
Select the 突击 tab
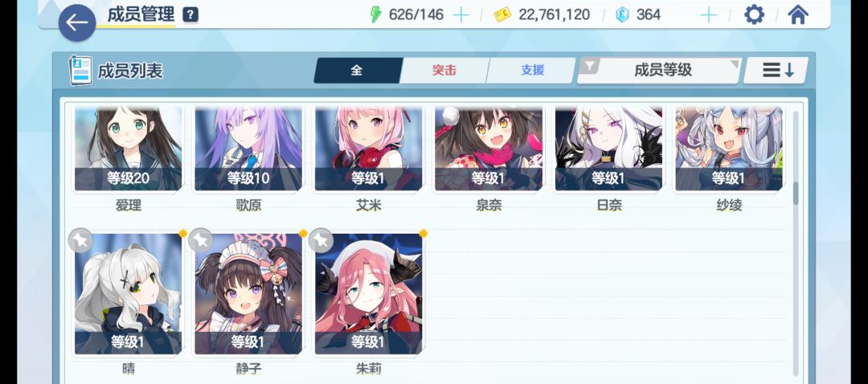(x=444, y=70)
